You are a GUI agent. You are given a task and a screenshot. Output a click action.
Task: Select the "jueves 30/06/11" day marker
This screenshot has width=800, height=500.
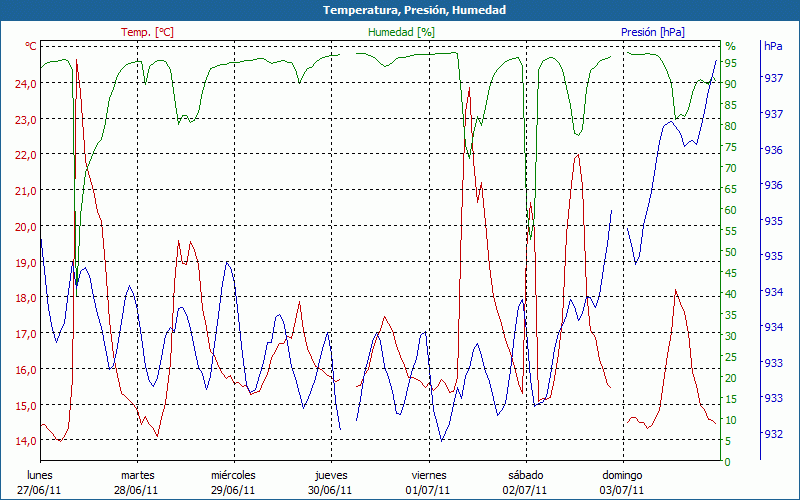[331, 482]
